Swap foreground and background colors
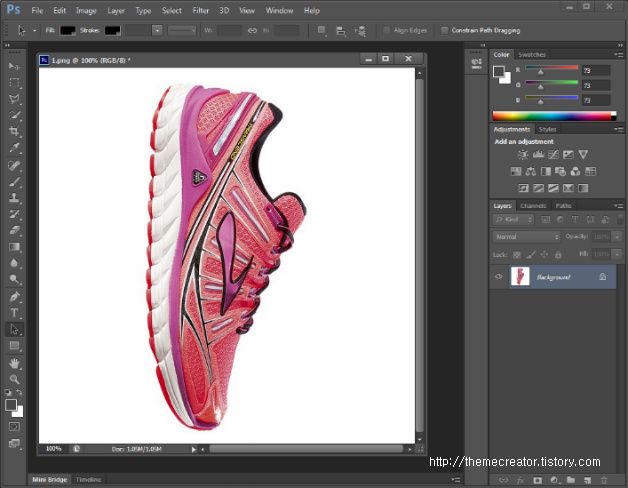The width and height of the screenshot is (628, 488). [19, 392]
